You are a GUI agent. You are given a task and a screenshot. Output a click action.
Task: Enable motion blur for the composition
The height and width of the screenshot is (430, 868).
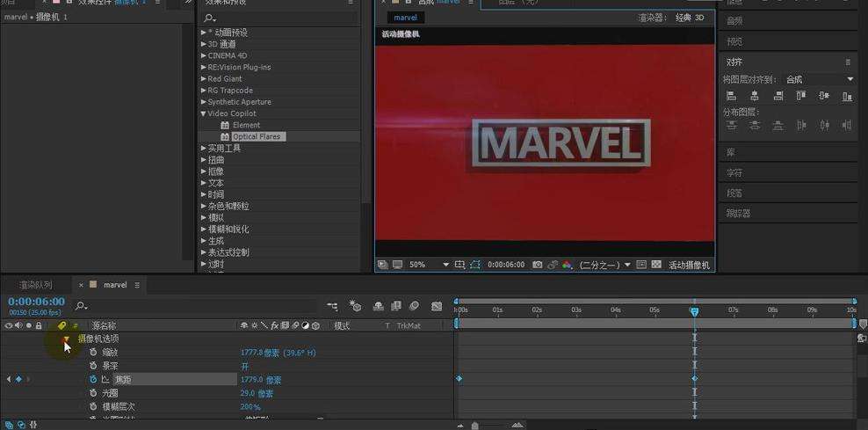(414, 306)
